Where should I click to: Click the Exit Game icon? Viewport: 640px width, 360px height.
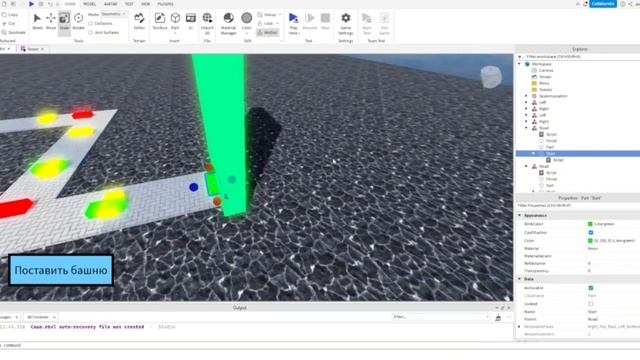pyautogui.click(x=384, y=18)
